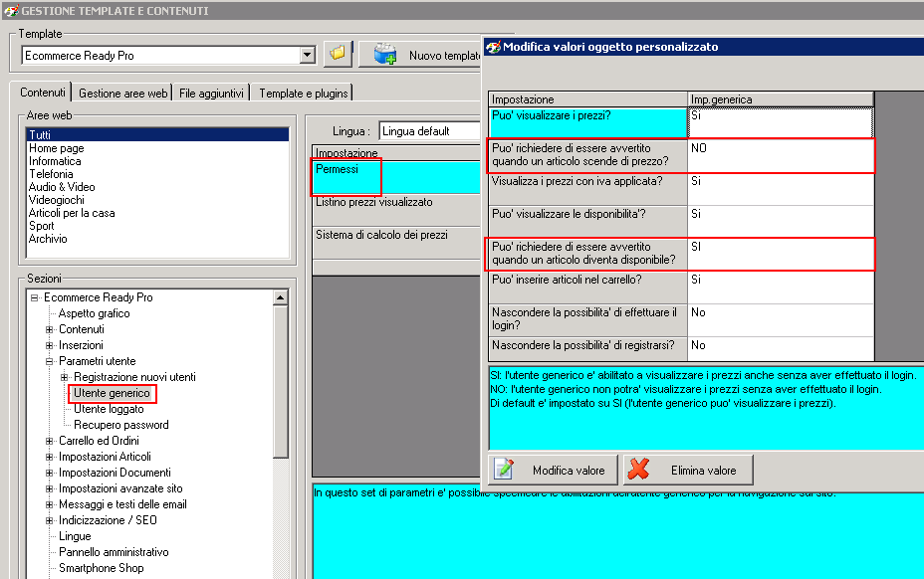924x579 pixels.
Task: Click SI value for article availability alert
Action: pyautogui.click(x=781, y=255)
